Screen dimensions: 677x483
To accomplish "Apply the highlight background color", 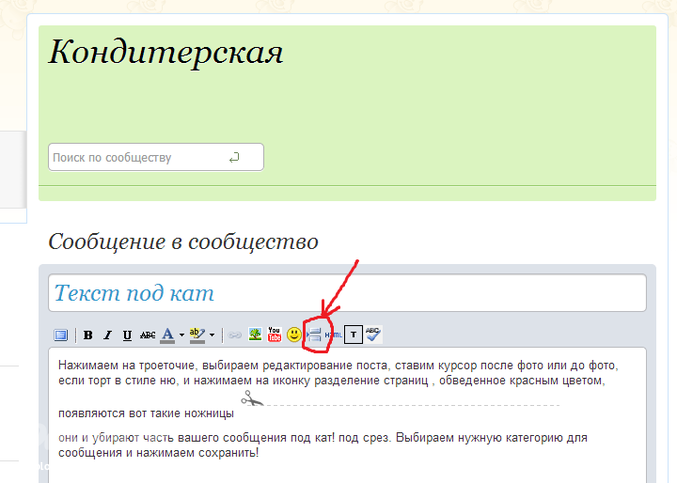I will point(197,335).
